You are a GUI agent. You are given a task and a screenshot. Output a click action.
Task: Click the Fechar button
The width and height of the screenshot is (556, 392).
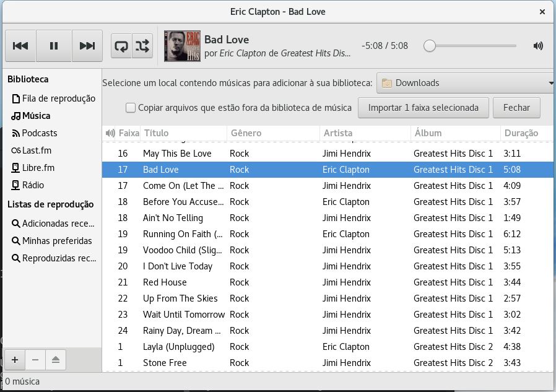click(x=516, y=108)
